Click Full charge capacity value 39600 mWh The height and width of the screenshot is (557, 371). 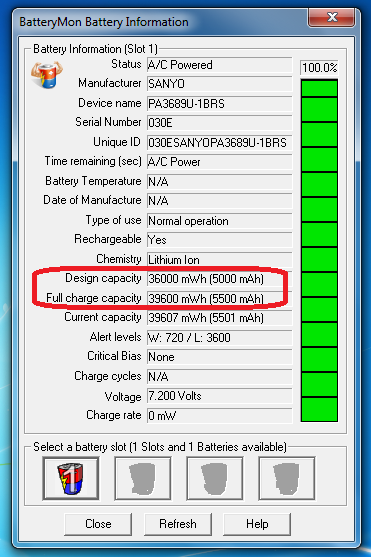220,298
